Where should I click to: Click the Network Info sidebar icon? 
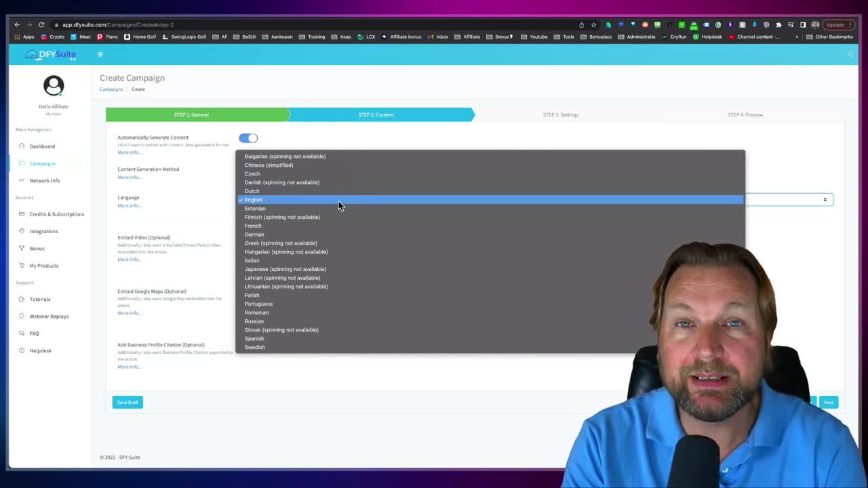coord(22,180)
